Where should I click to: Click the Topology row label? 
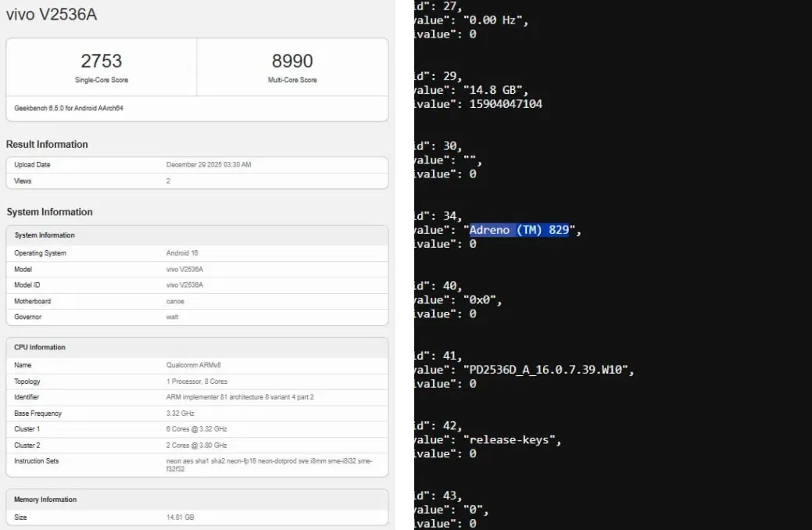point(27,381)
